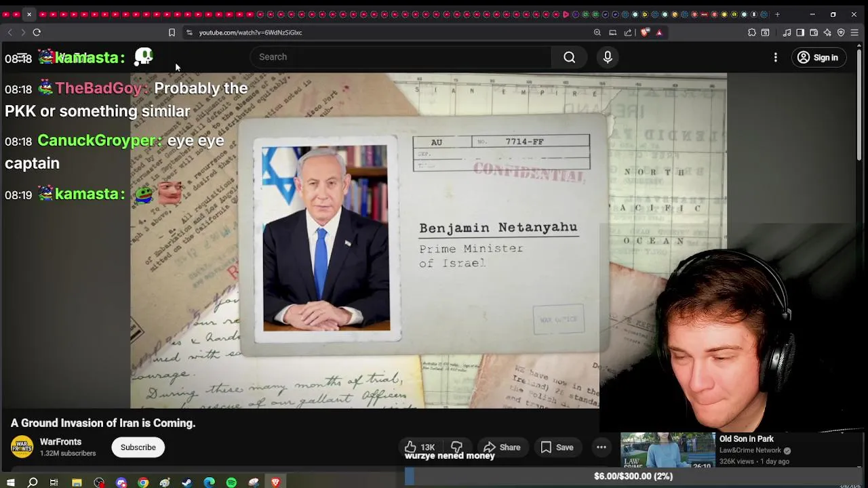Click the YouTube search box
868x488 pixels.
click(400, 57)
